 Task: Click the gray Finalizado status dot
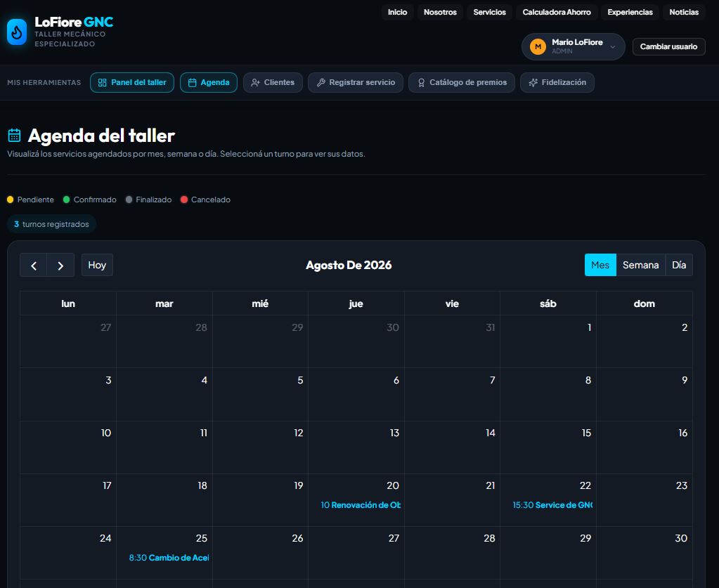pyautogui.click(x=129, y=200)
